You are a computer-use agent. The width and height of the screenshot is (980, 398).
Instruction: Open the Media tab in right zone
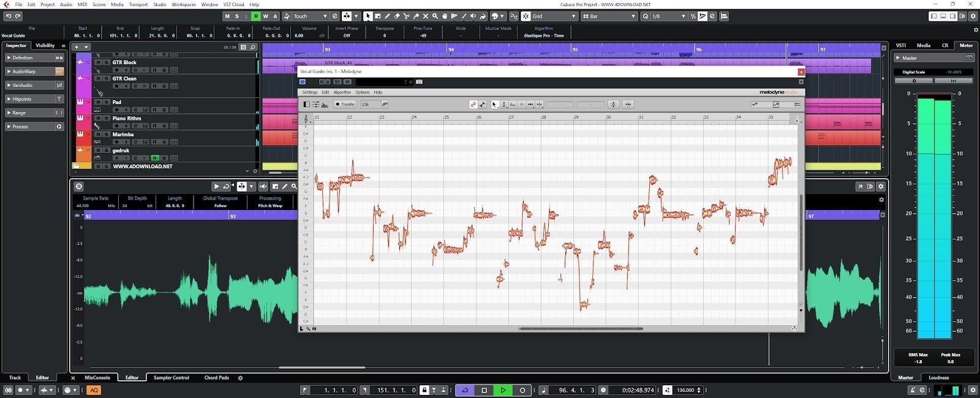click(x=923, y=45)
